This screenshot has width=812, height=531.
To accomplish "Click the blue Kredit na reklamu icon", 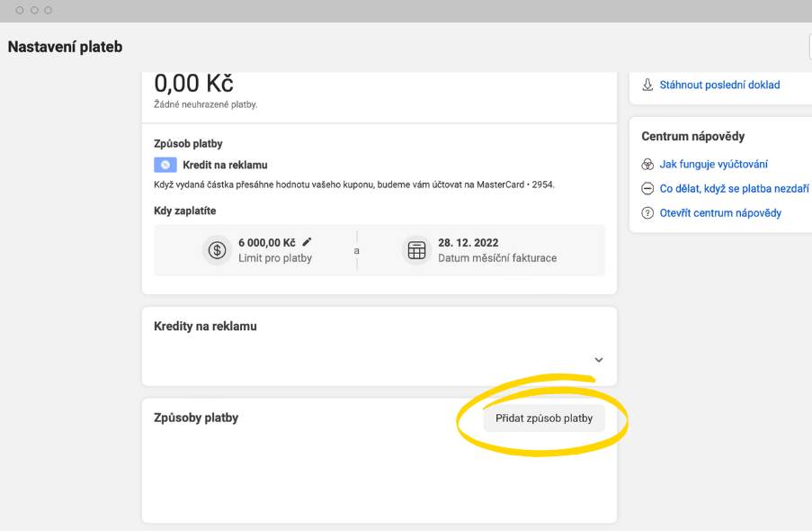I will [165, 165].
